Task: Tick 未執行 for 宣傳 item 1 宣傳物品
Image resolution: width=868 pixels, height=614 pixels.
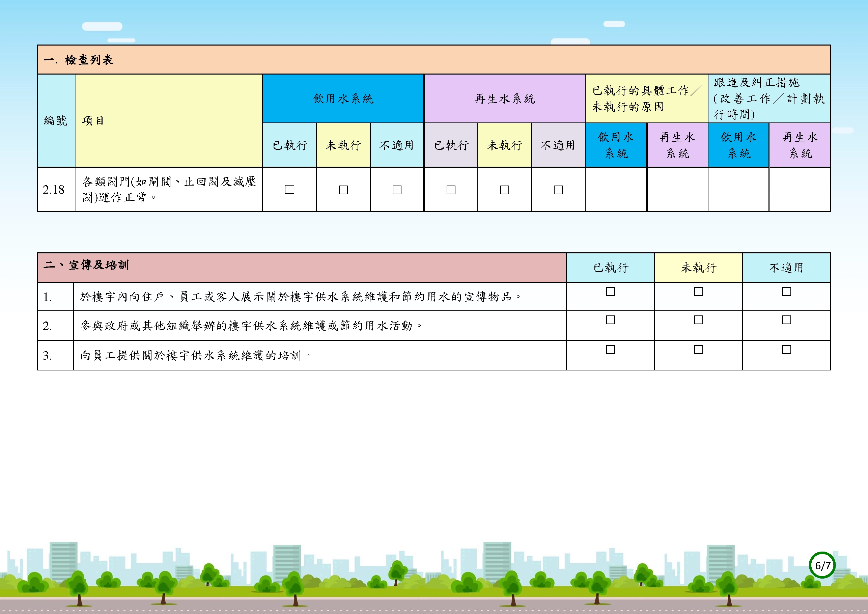Action: tap(699, 291)
